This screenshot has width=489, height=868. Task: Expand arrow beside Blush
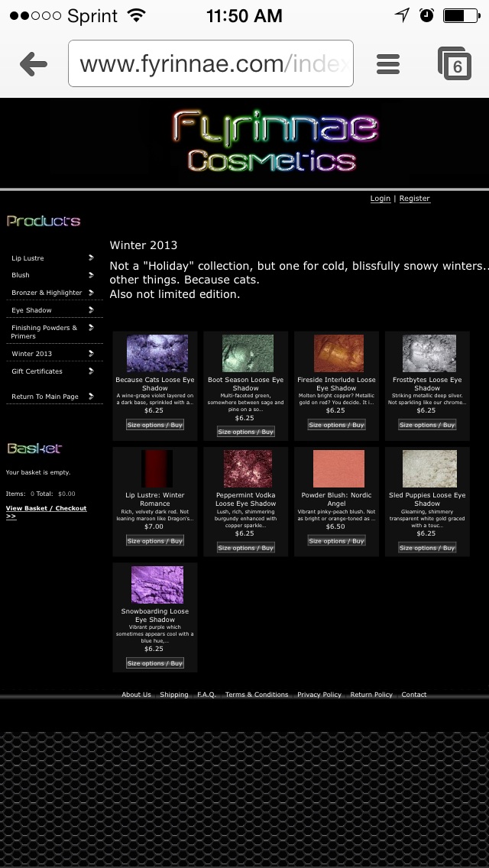tap(91, 274)
